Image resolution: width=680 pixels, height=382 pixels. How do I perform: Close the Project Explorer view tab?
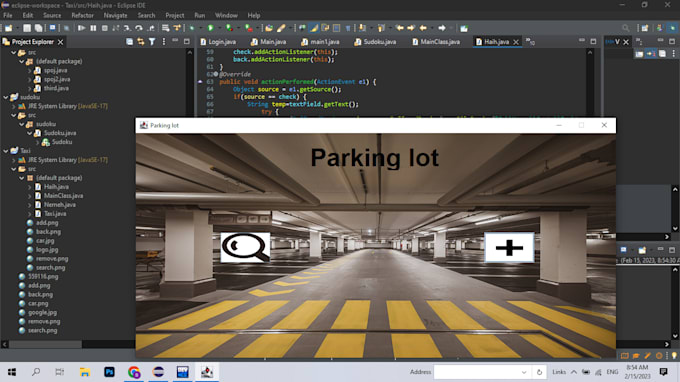[61, 42]
